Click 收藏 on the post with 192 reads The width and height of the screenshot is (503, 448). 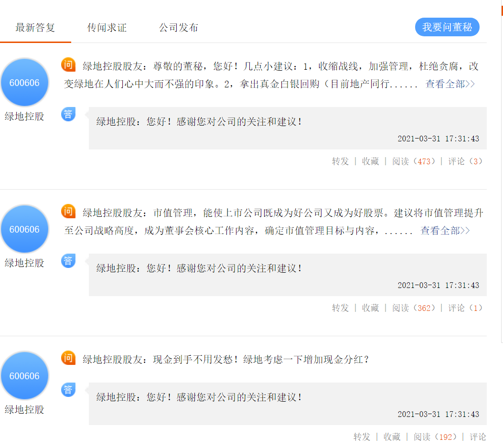point(392,437)
